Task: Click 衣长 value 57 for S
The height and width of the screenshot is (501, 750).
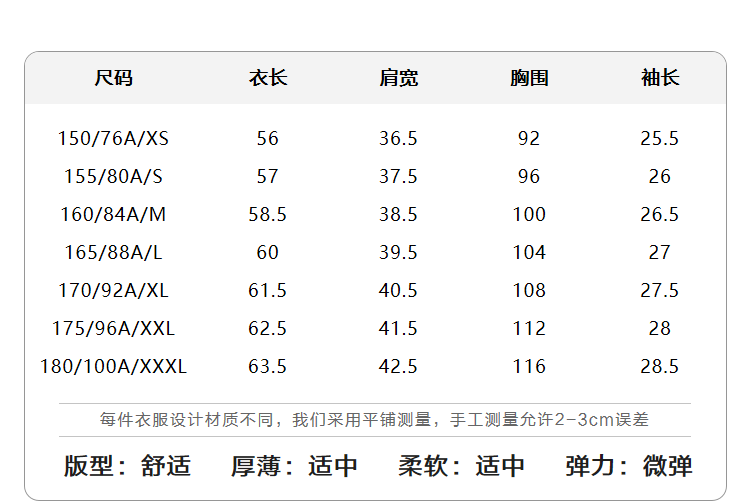Action: (267, 177)
